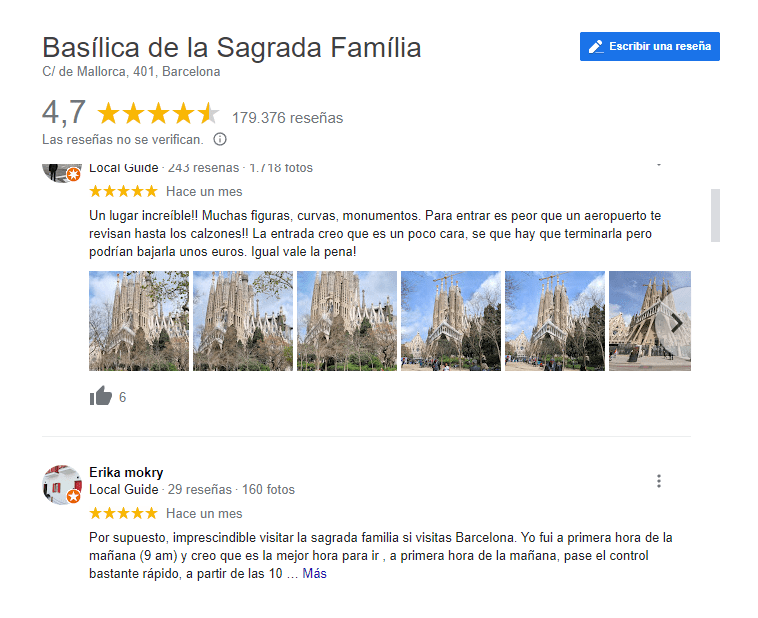
Task: Open the three-dot menu for Erika mokry's review
Action: point(658,481)
